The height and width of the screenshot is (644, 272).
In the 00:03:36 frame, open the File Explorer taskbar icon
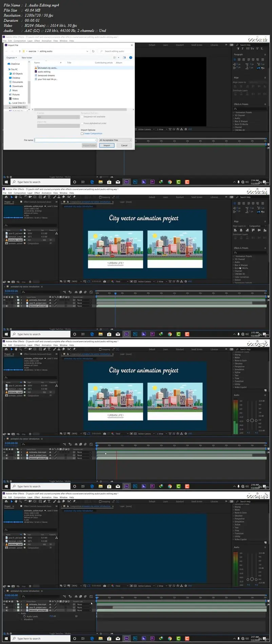point(100,486)
